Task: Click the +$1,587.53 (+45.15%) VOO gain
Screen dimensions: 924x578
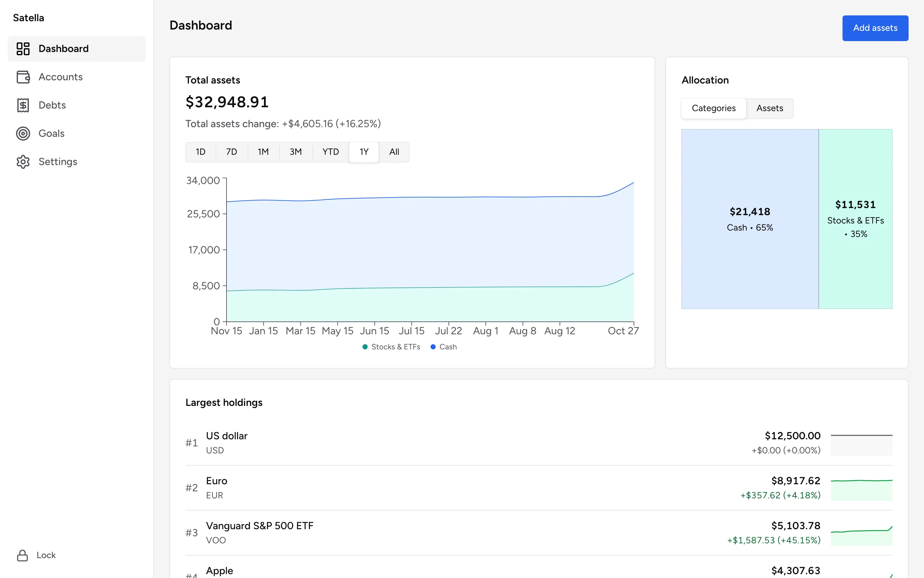Action: pyautogui.click(x=774, y=540)
